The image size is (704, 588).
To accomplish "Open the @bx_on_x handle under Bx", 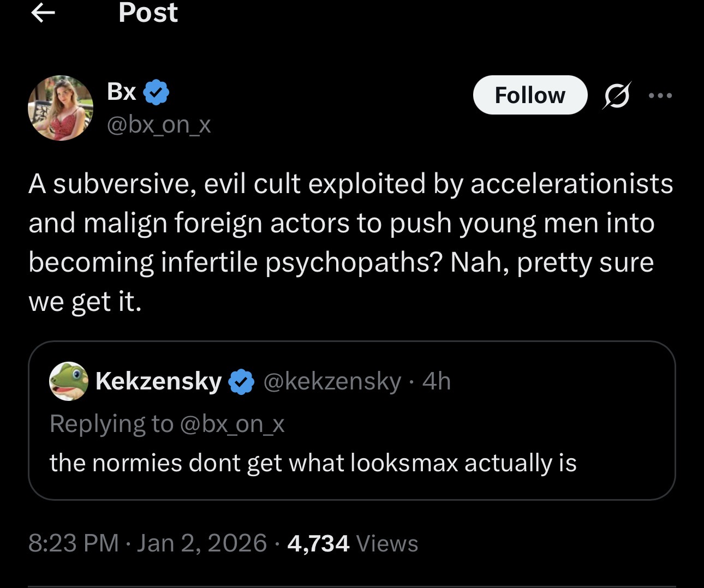I will (159, 125).
